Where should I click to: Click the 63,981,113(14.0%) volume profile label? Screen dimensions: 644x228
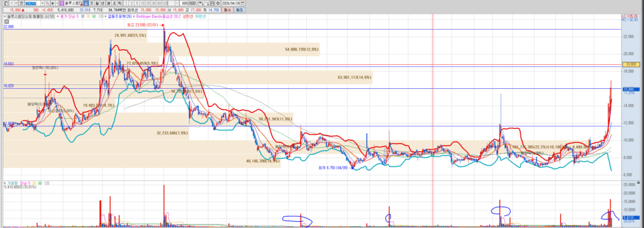pyautogui.click(x=355, y=77)
